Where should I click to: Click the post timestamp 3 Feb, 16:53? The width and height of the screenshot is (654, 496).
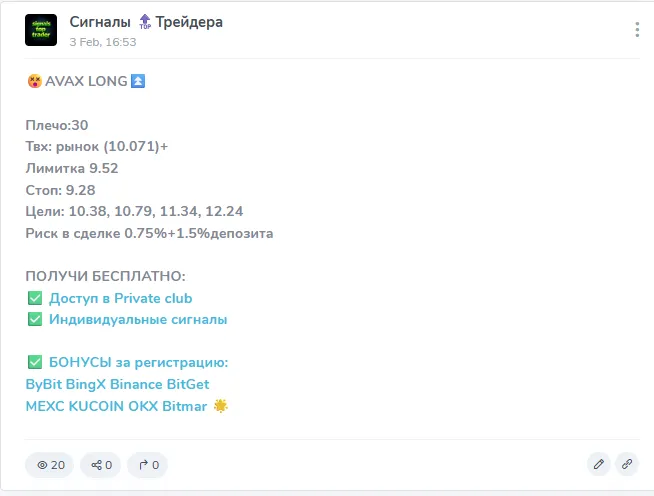(103, 42)
